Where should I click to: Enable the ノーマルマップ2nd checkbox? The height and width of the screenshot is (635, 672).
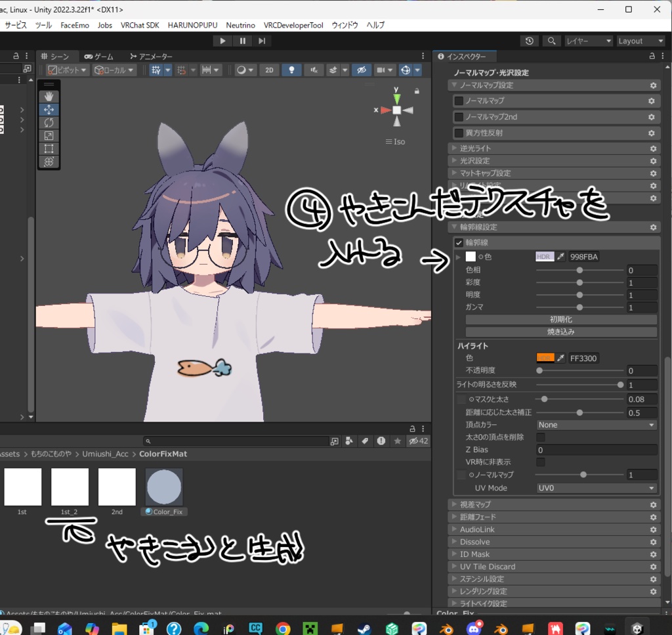(459, 117)
